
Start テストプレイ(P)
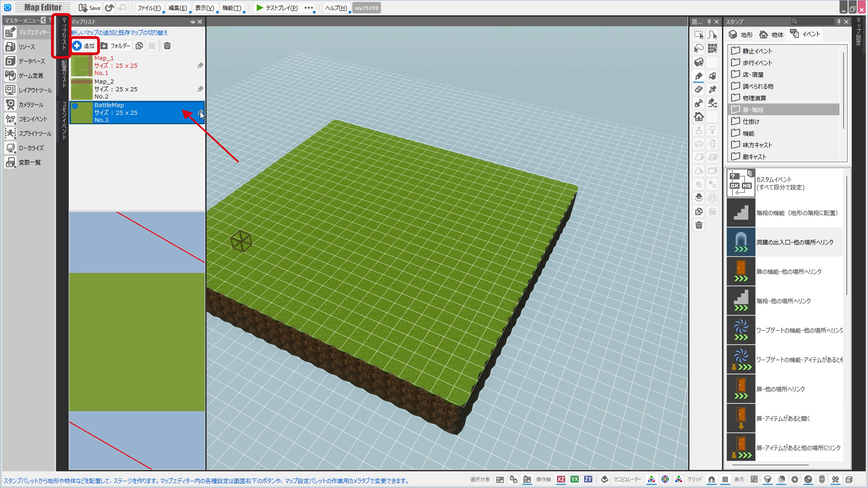point(277,8)
